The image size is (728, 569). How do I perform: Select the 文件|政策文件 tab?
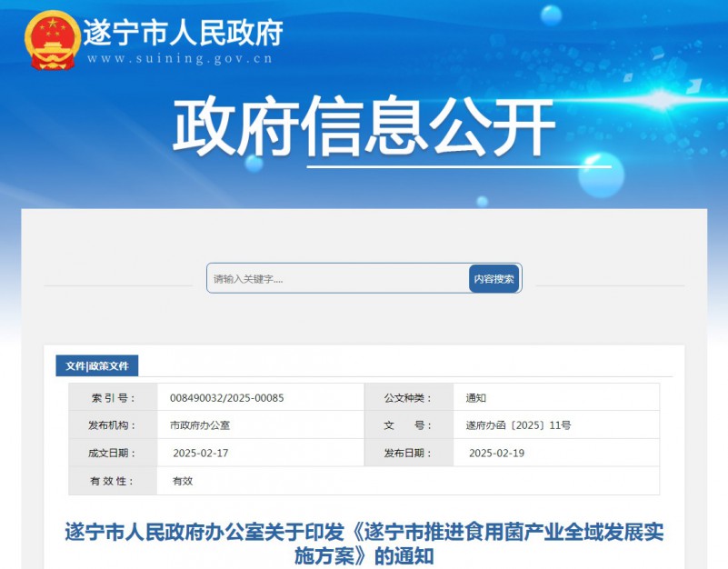pyautogui.click(x=97, y=365)
